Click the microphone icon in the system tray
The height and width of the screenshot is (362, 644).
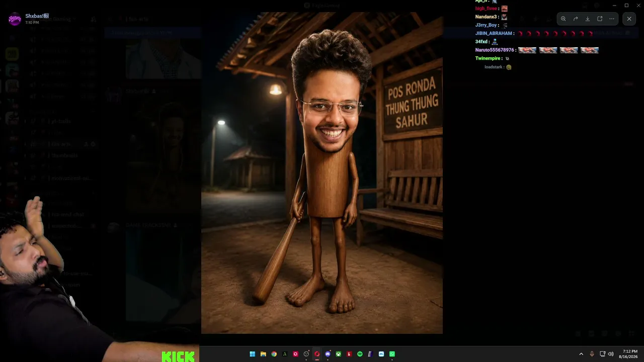click(592, 354)
